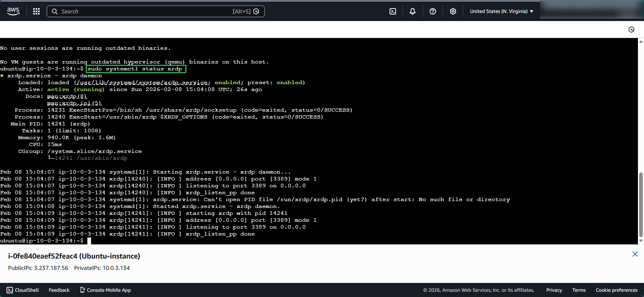Click the 'Main PID: 14241 (xrdp)' line
Screen dimensions: 644x297
click(x=51, y=124)
